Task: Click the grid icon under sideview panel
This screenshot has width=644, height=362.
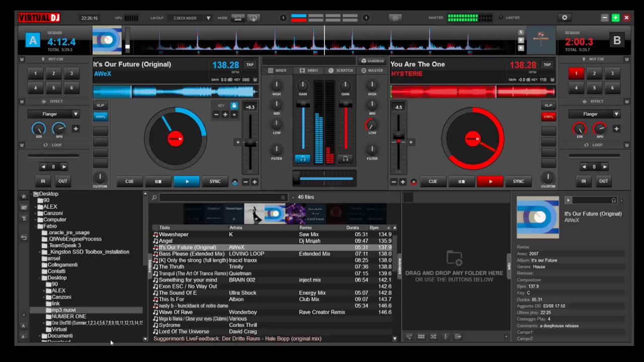Action: tap(421, 336)
